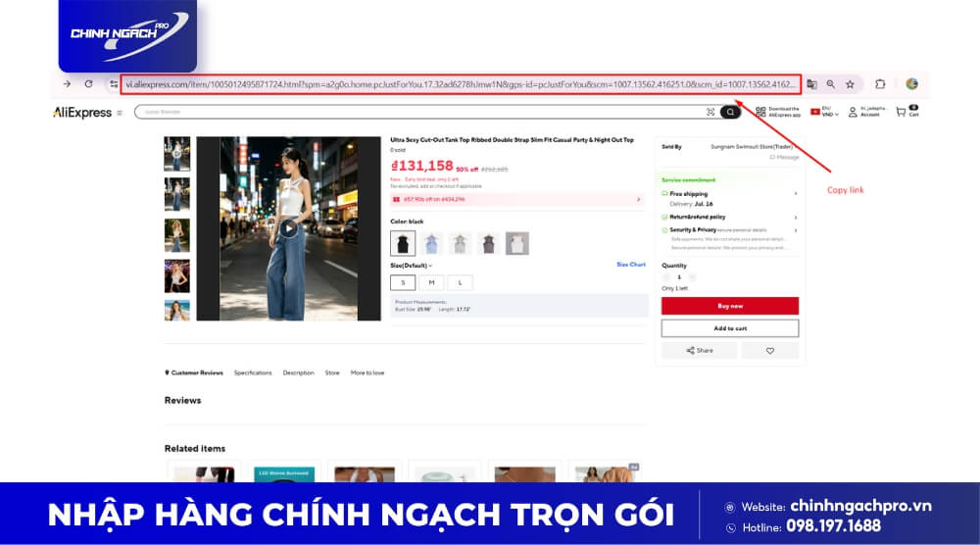Choose the white color swatch

[516, 243]
